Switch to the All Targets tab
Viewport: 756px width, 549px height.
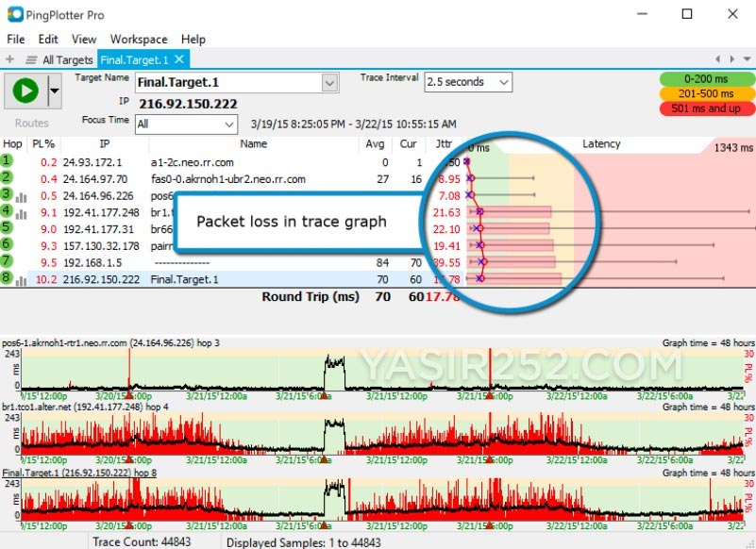66,58
